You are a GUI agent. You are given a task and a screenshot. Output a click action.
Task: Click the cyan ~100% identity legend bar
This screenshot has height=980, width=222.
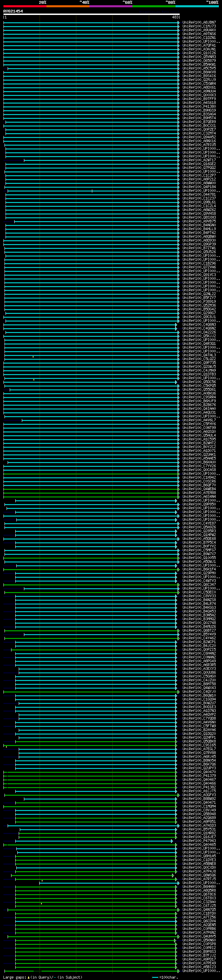[x=197, y=6]
